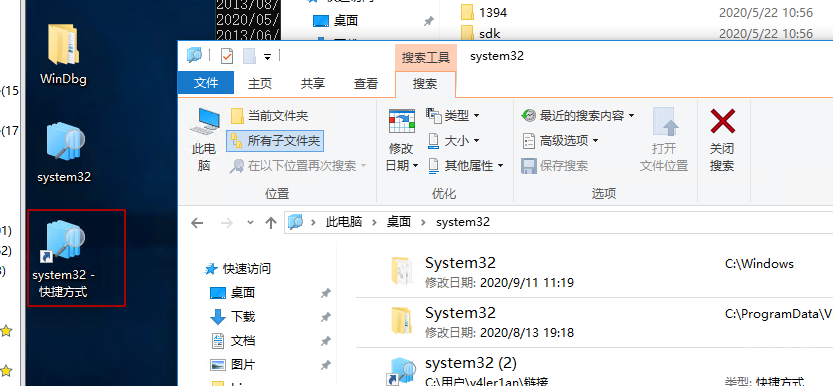
Task: Open the 类型 filter dropdown
Action: point(453,115)
